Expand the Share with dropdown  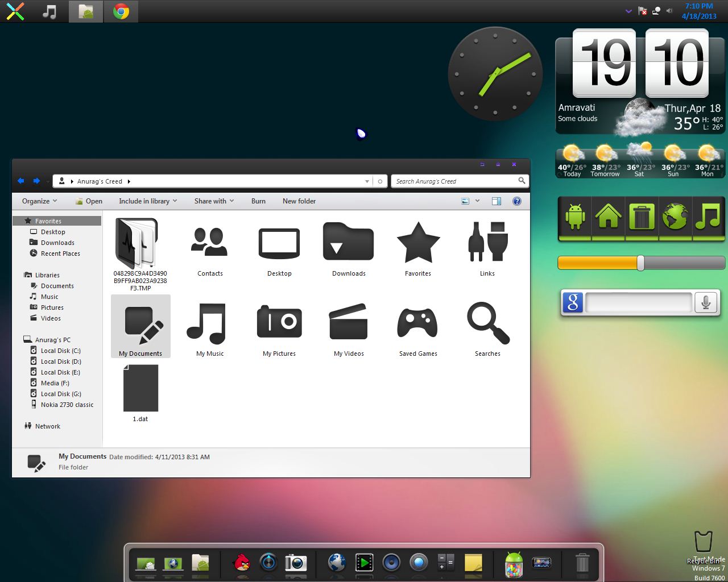[213, 201]
